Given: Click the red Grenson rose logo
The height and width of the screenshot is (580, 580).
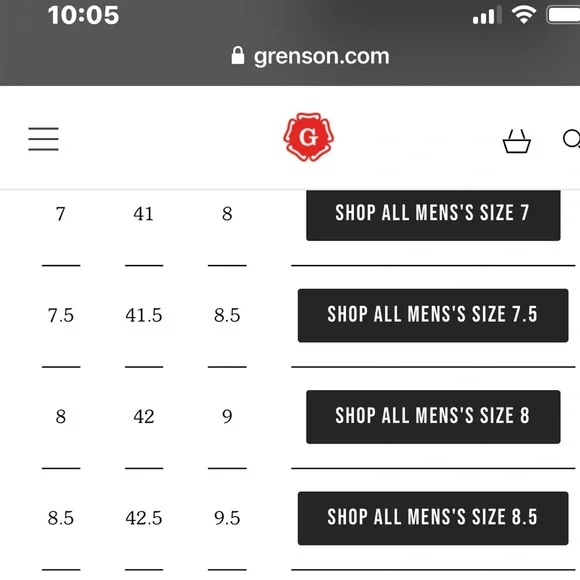Looking at the screenshot, I should (308, 137).
